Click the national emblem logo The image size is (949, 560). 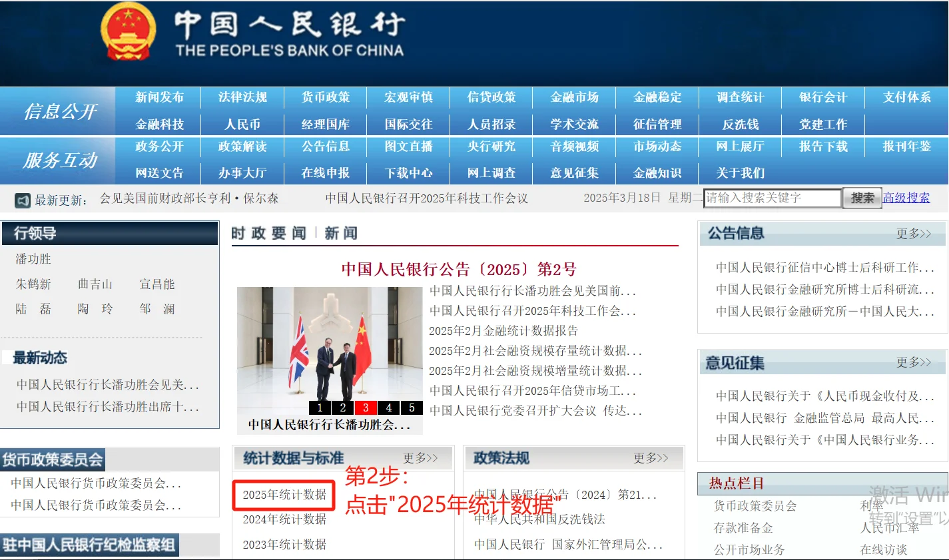[x=129, y=33]
